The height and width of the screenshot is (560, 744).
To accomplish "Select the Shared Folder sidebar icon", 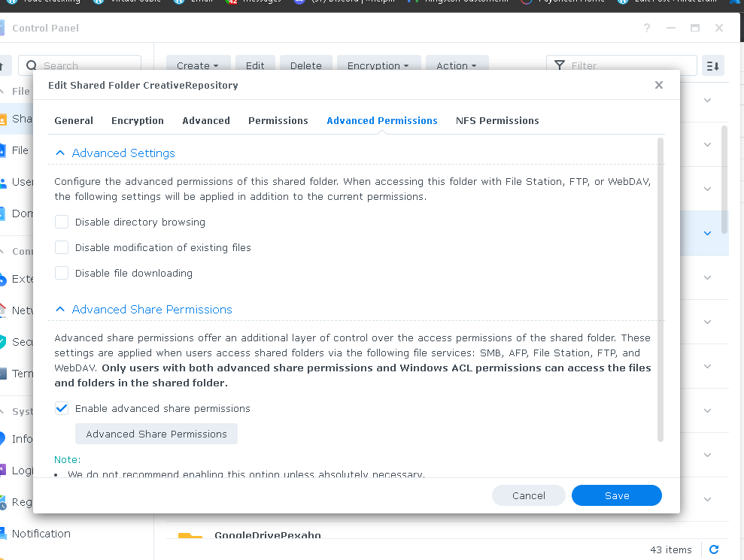I will [x=2, y=119].
